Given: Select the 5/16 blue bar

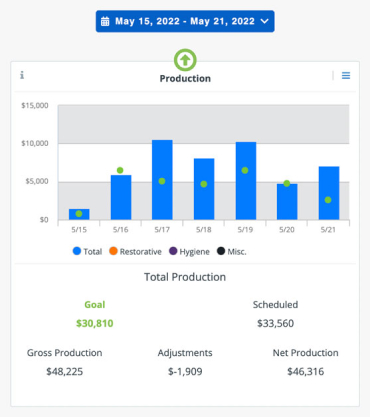Looking at the screenshot, I should tap(121, 197).
